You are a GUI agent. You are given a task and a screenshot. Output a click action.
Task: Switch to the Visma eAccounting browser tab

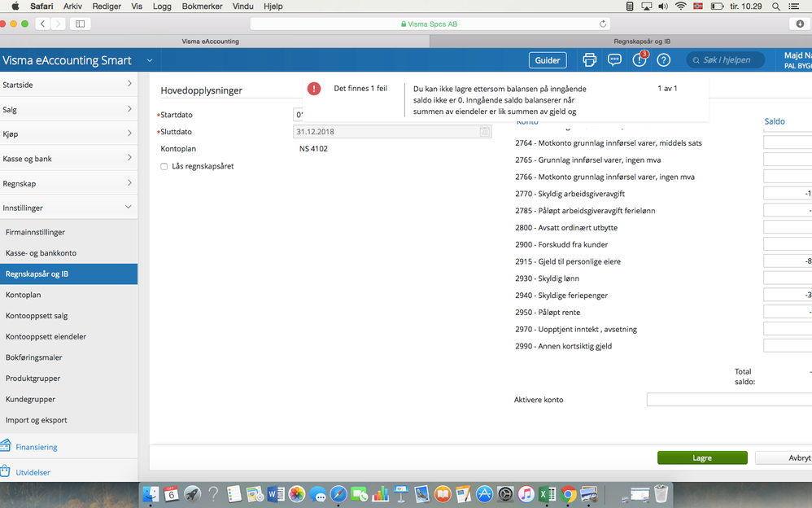coord(210,42)
